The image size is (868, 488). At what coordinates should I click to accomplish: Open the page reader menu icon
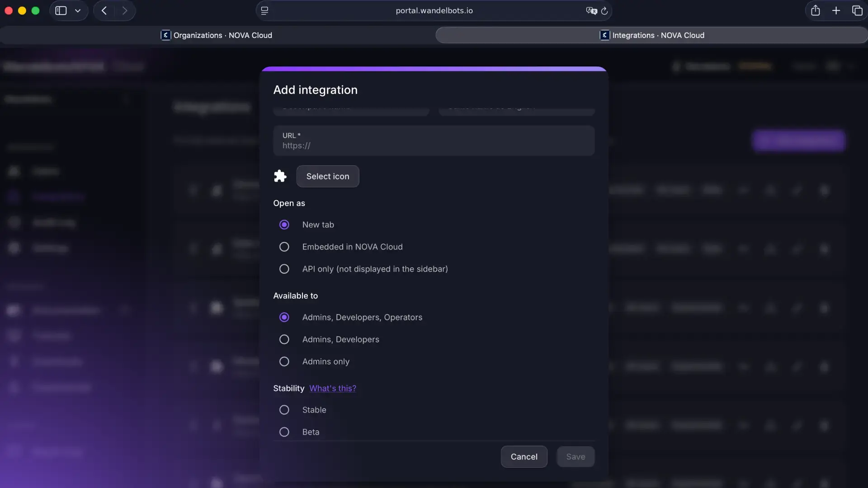265,10
